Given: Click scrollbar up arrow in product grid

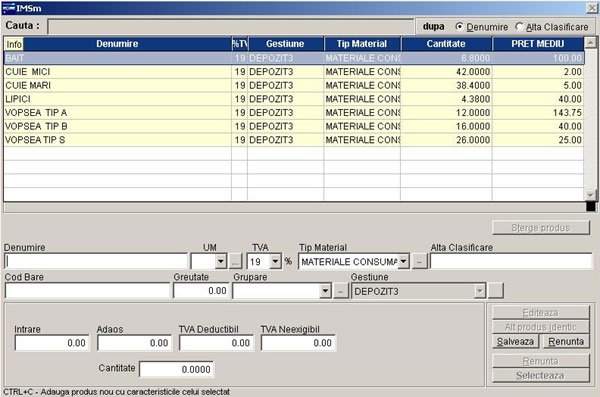Looking at the screenshot, I should 590,42.
